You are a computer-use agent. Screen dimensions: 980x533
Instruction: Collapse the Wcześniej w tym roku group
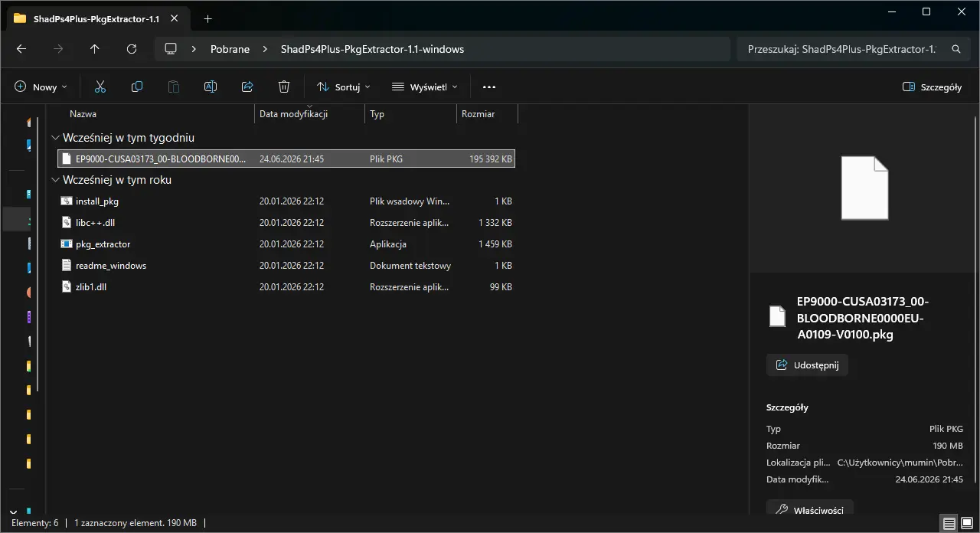pyautogui.click(x=55, y=181)
